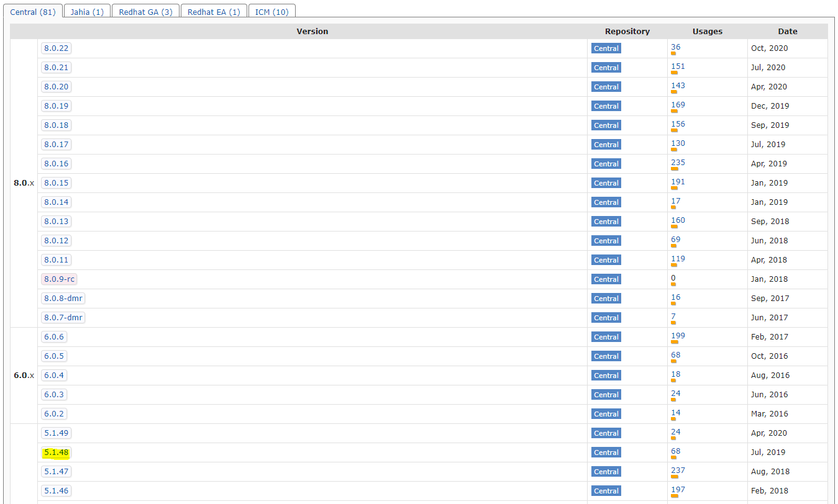
Task: View version 6.0.2
Action: click(x=53, y=414)
